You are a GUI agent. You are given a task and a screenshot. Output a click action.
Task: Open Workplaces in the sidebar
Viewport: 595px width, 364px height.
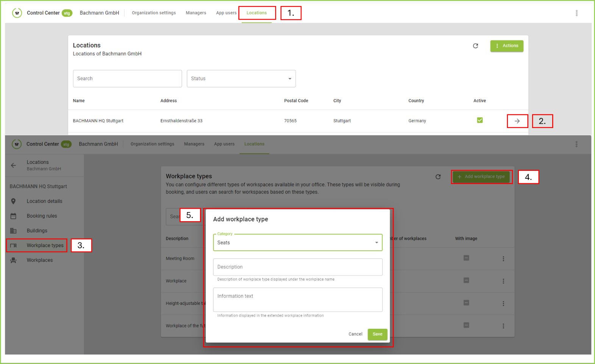pos(39,260)
